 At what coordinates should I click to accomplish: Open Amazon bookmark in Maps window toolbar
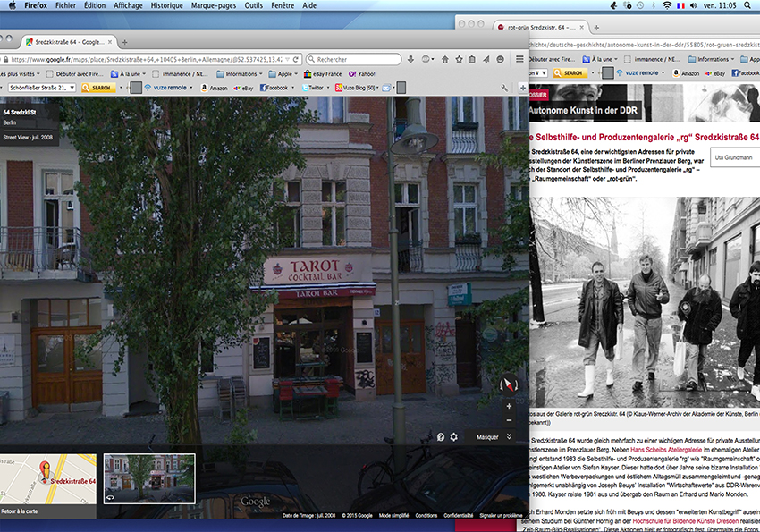pyautogui.click(x=214, y=88)
